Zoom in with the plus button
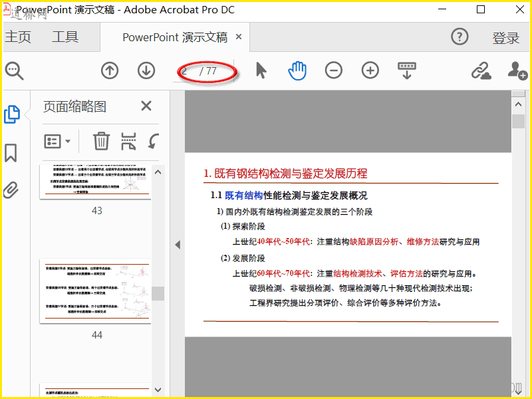The image size is (532, 399). 370,70
